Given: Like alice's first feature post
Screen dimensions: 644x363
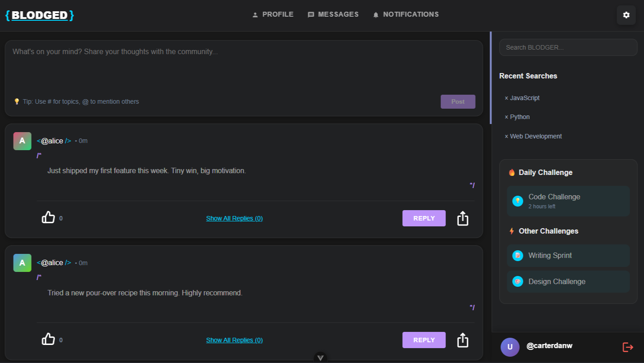Looking at the screenshot, I should coord(48,218).
